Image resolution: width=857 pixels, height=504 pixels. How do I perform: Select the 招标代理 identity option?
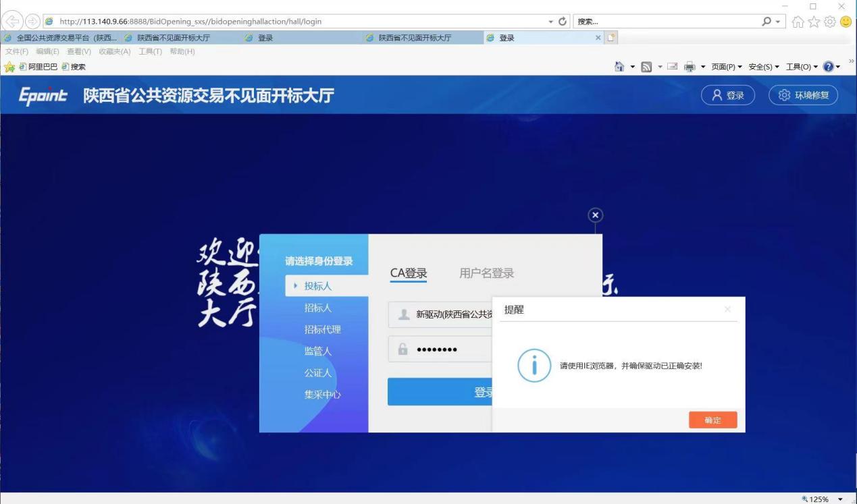click(x=322, y=330)
